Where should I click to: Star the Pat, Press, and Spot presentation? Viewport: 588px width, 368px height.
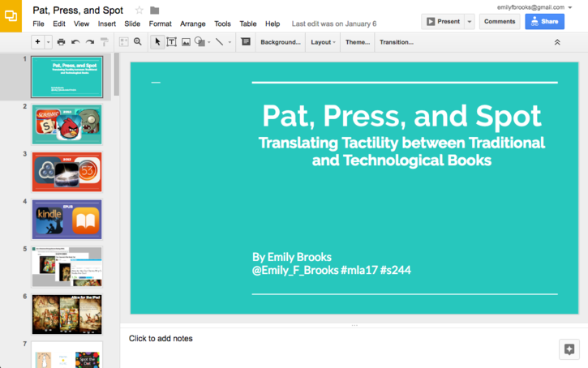pyautogui.click(x=139, y=10)
